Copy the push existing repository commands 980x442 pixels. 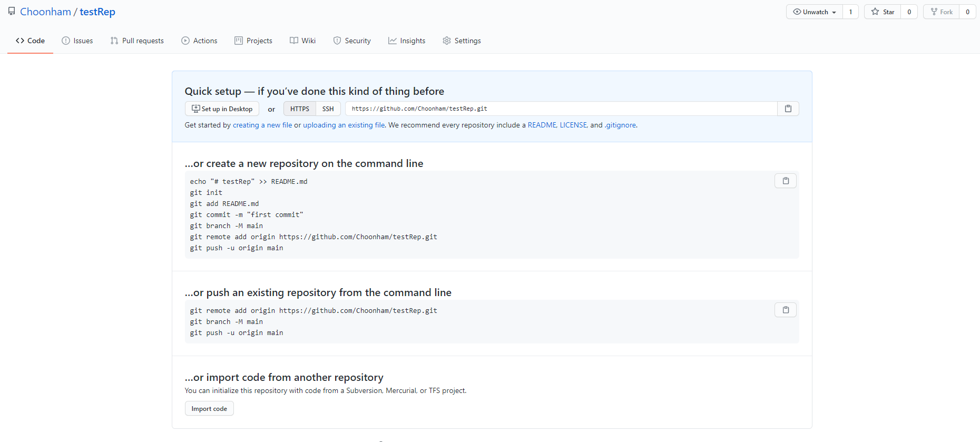(x=786, y=310)
